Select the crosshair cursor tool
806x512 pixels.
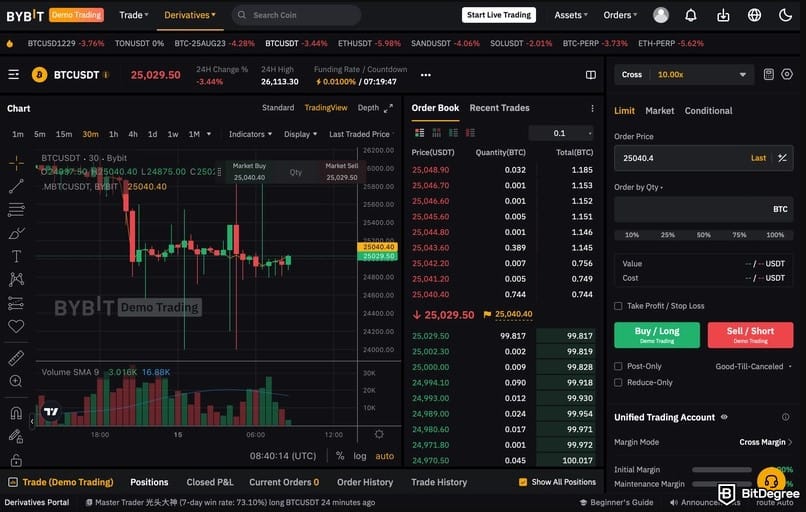pyautogui.click(x=16, y=163)
